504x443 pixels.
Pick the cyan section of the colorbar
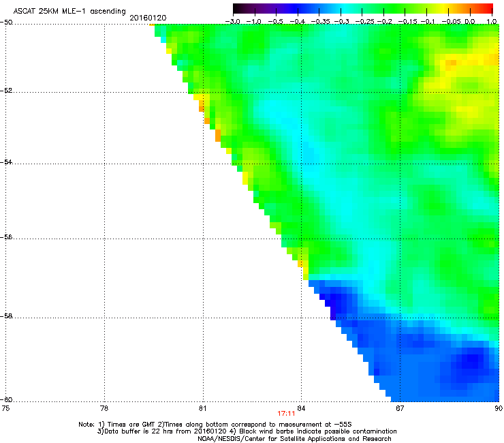tap(345, 8)
